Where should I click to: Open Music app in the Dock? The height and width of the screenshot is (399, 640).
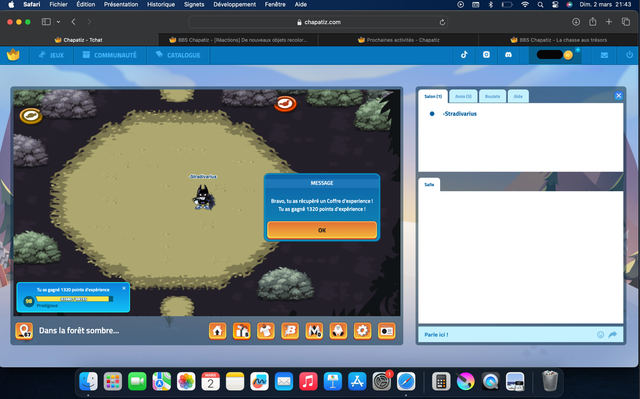tap(308, 382)
